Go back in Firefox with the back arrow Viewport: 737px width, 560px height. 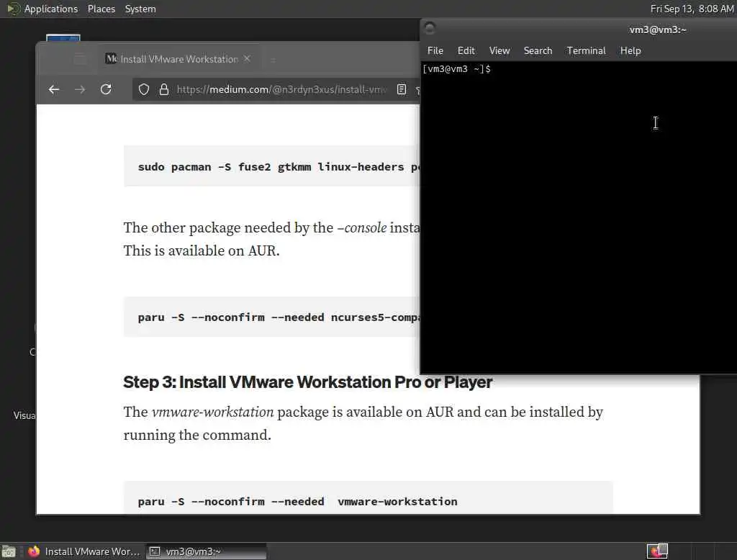tap(54, 89)
